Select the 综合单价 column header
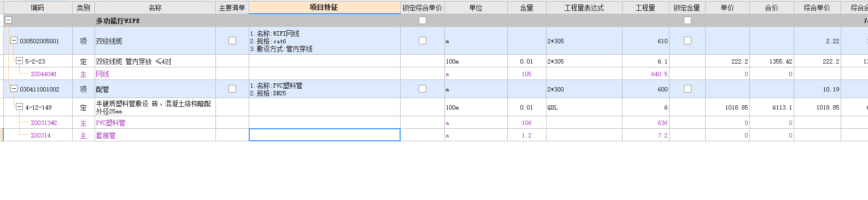This screenshot has width=868, height=200. (x=817, y=8)
